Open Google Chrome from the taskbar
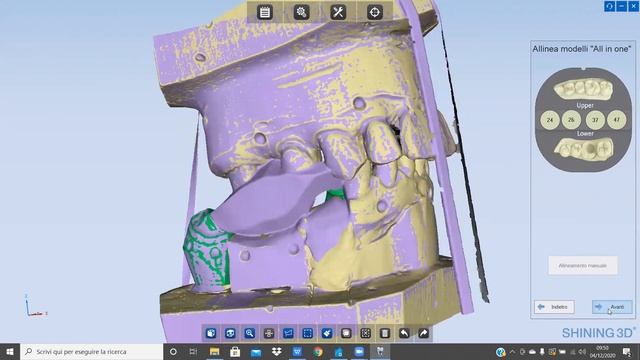 tap(318, 351)
